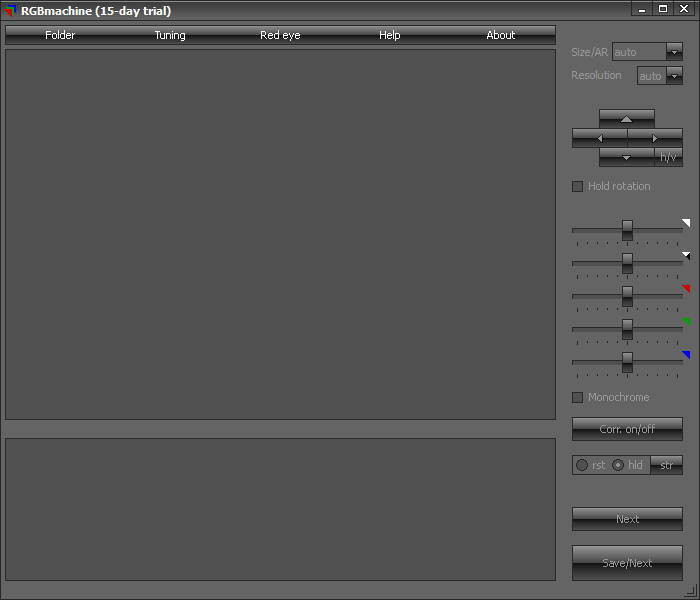Viewport: 700px width, 600px height.
Task: Select the hld radio button
Action: (618, 465)
